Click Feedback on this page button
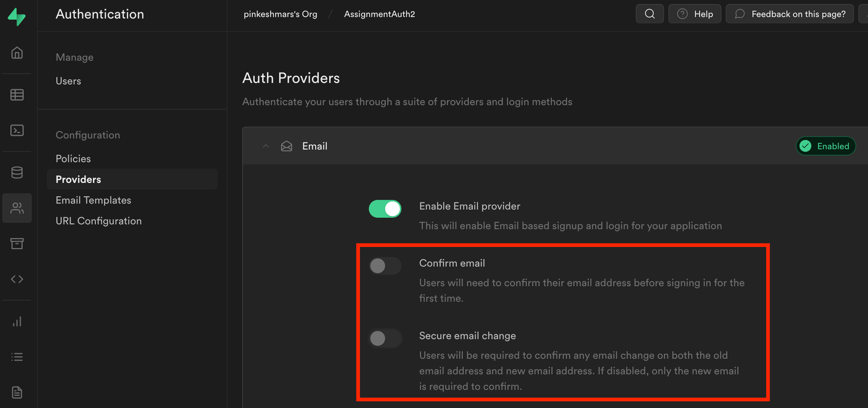This screenshot has width=868, height=408. click(790, 14)
